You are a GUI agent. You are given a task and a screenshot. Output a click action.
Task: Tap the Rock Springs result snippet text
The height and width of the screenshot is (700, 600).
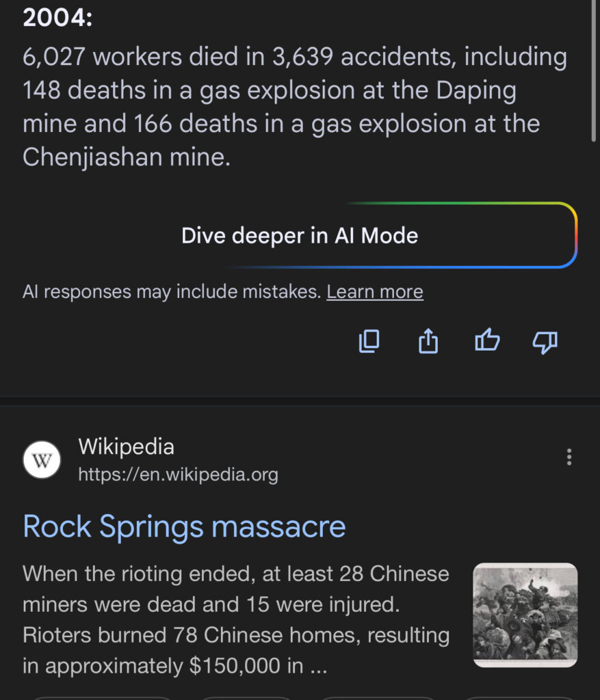[x=236, y=620]
